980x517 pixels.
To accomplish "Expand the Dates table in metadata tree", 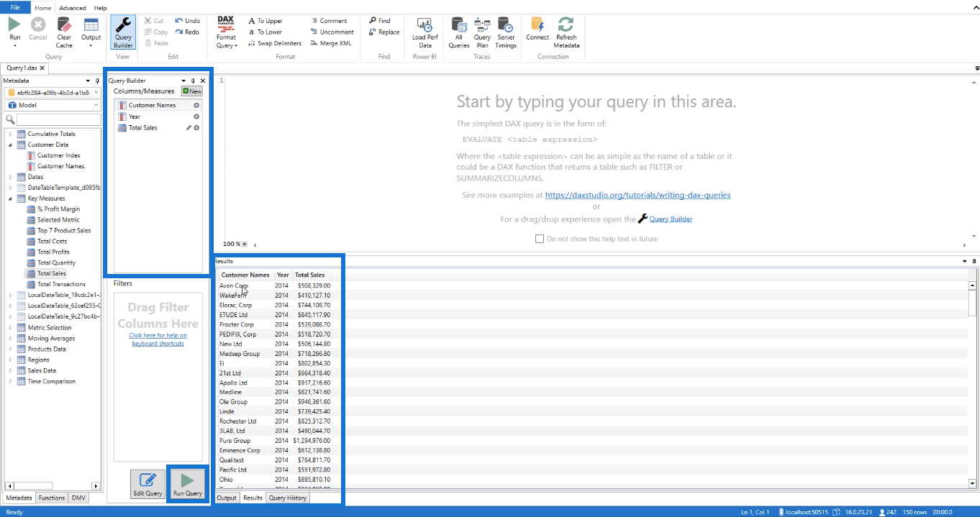I will 10,177.
